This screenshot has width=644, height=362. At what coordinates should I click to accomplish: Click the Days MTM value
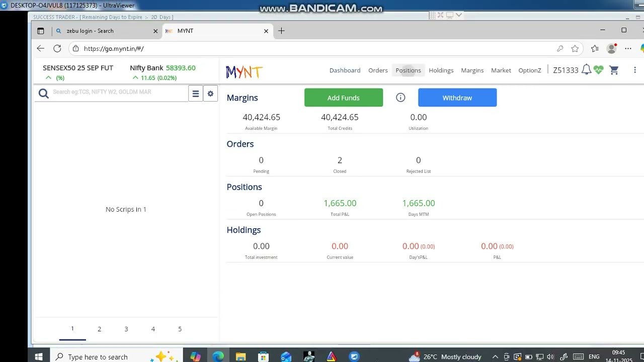418,203
